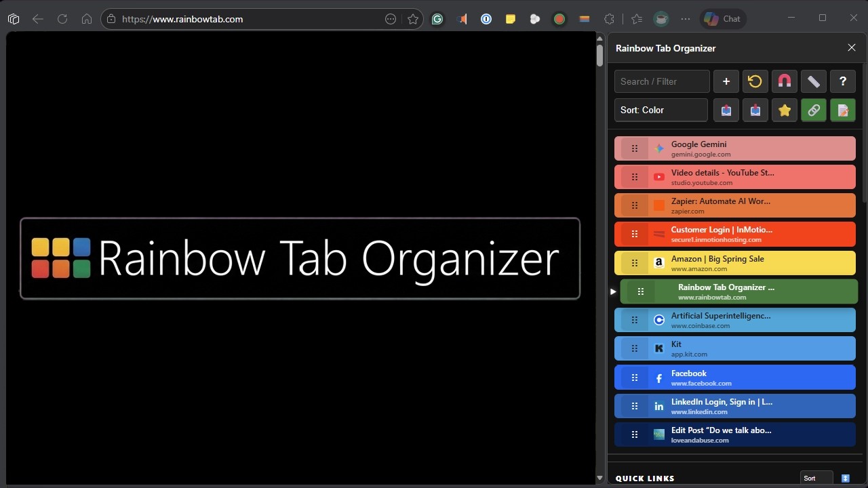868x488 pixels.
Task: Click the drag handle on Kit row
Action: coord(635,348)
